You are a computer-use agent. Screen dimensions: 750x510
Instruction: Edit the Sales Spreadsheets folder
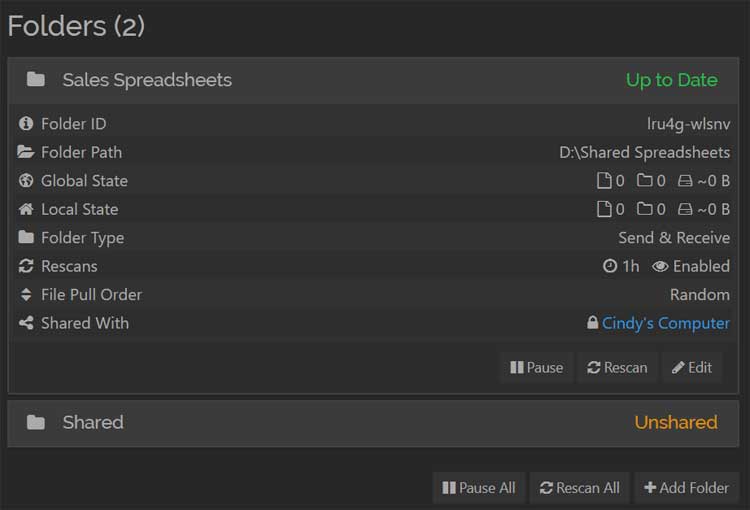point(692,367)
